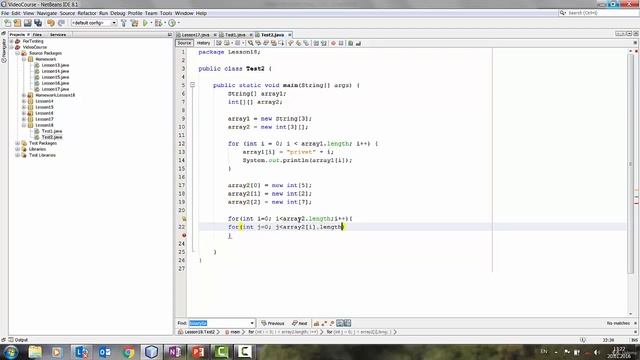
Task: Open Chrome from the taskbar
Action: click(128, 352)
